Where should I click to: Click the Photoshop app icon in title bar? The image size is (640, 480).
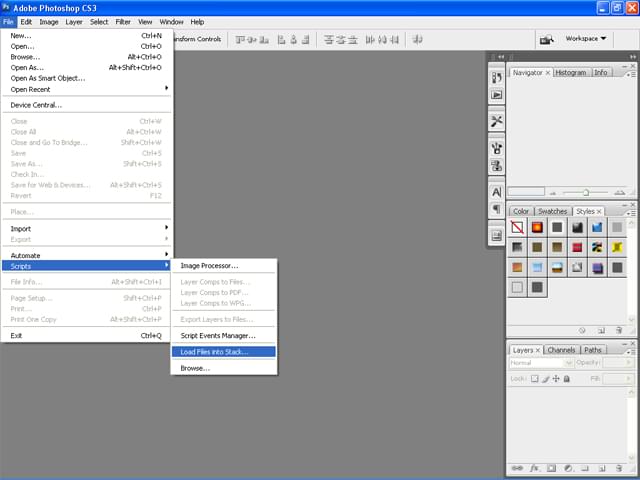pyautogui.click(x=6, y=7)
